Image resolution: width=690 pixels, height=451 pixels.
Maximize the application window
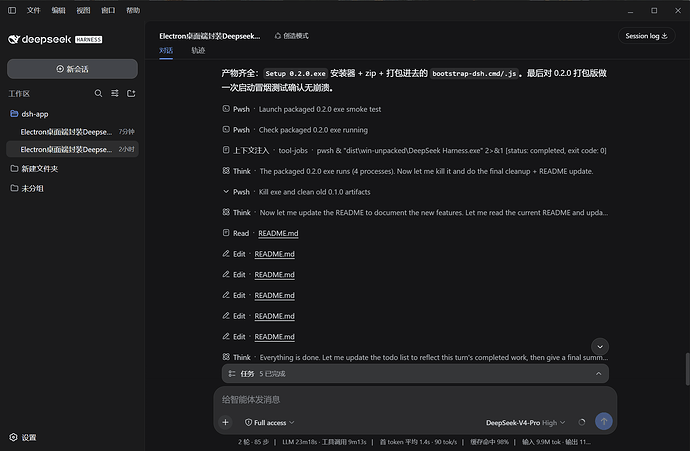(x=654, y=11)
